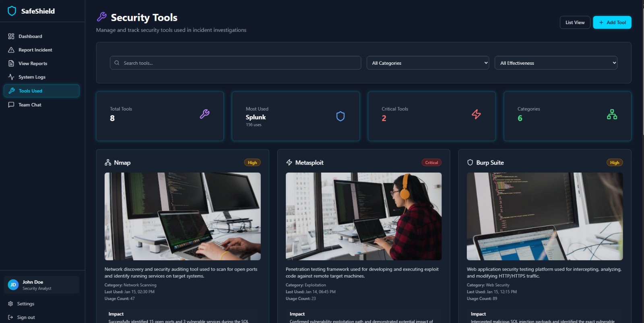Open the All Effectiveness dropdown
The image size is (644, 323).
point(556,63)
